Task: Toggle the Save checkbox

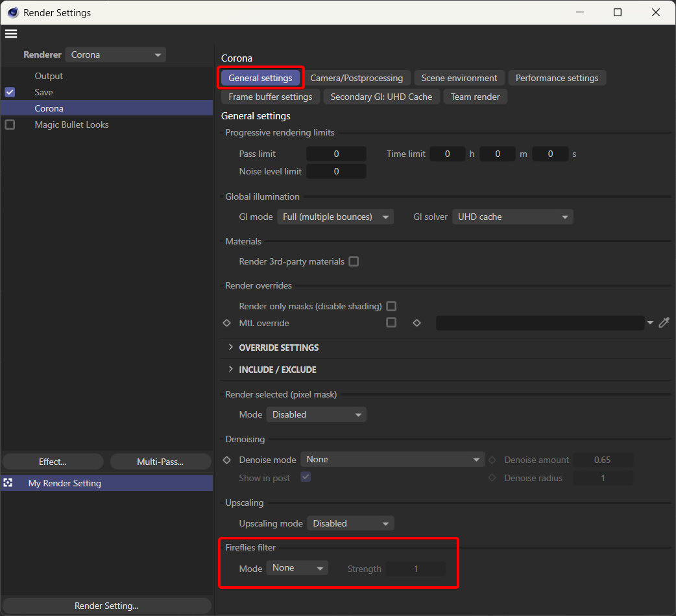Action: 10,92
